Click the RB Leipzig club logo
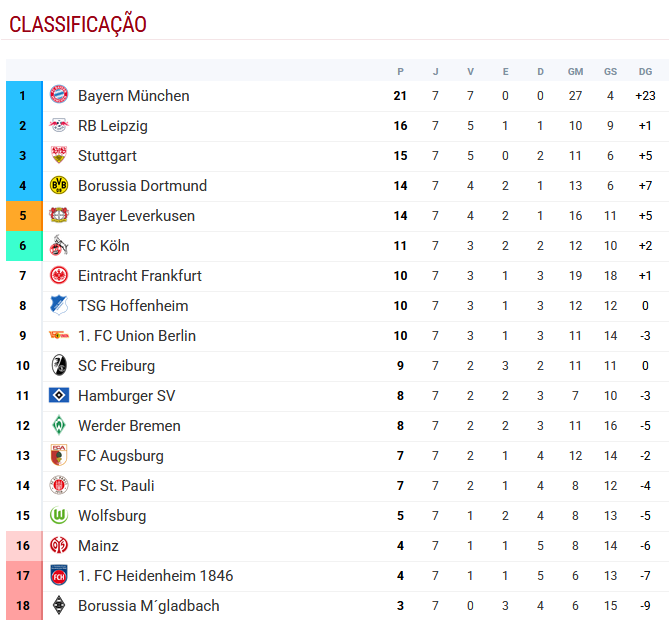The width and height of the screenshot is (669, 620). click(x=59, y=126)
